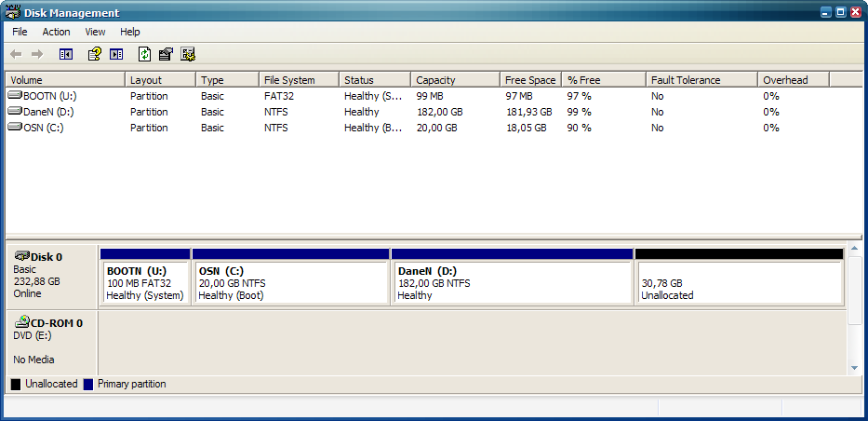Click the 90 % free cell
868x421 pixels.
click(579, 128)
